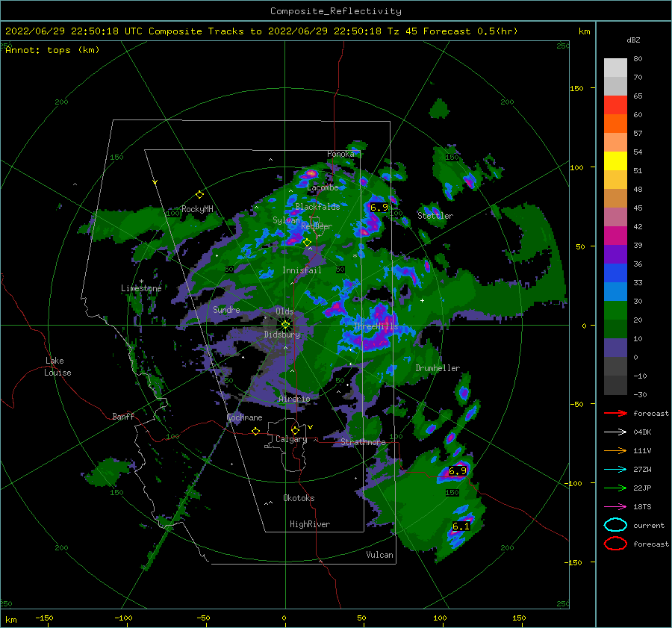Click the white 04DK arrow icon
The height and width of the screenshot is (628, 672).
(x=615, y=432)
